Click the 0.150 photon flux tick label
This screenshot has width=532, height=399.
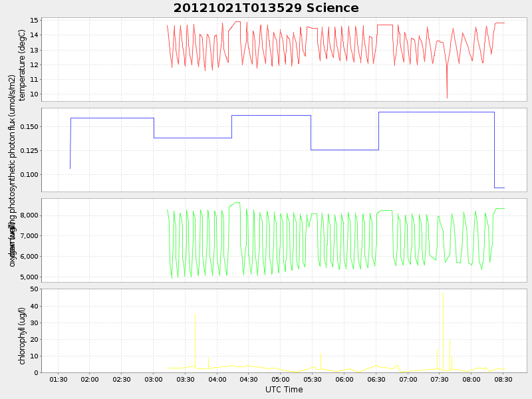pyautogui.click(x=29, y=126)
